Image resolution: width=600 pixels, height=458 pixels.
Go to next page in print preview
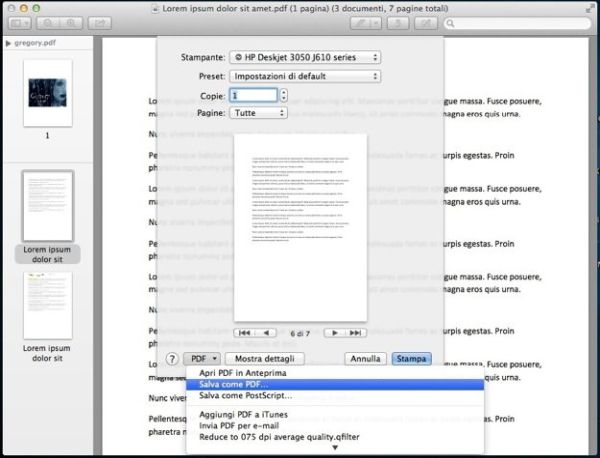tap(335, 332)
